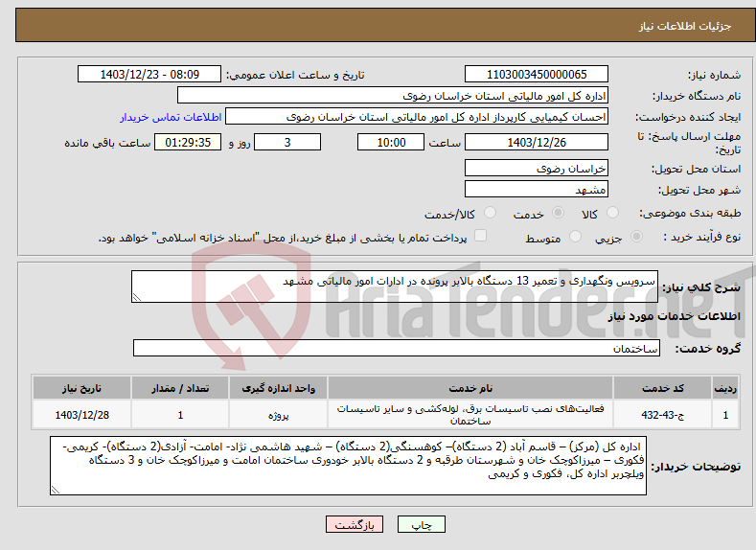Click the remaining days field showing 3
The height and width of the screenshot is (550, 756).
coord(287,142)
